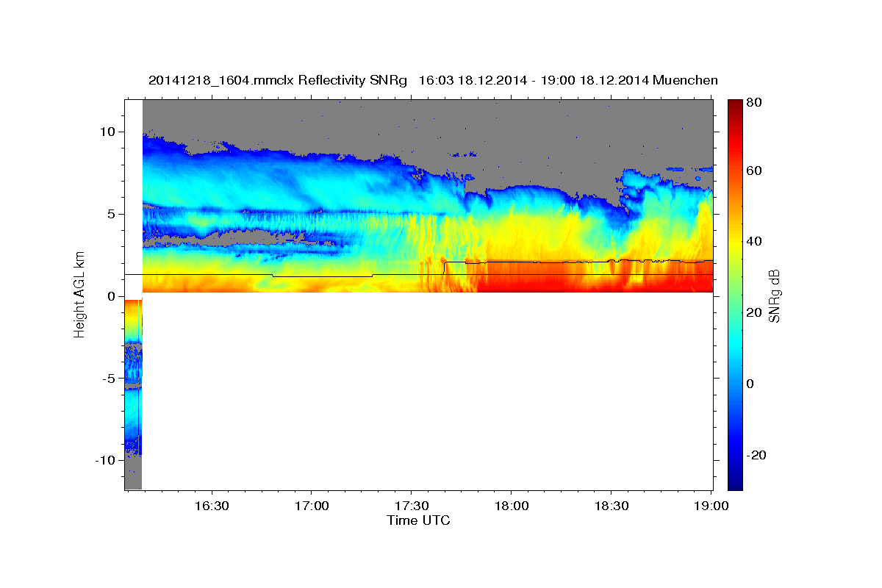Click colorbar value -20
The width and height of the screenshot is (882, 588).
pyautogui.click(x=755, y=455)
